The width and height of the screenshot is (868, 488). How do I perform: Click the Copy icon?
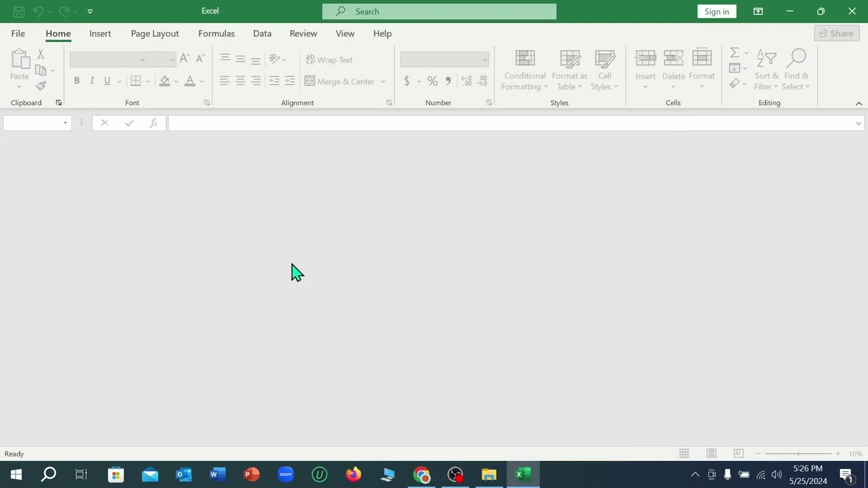[41, 70]
